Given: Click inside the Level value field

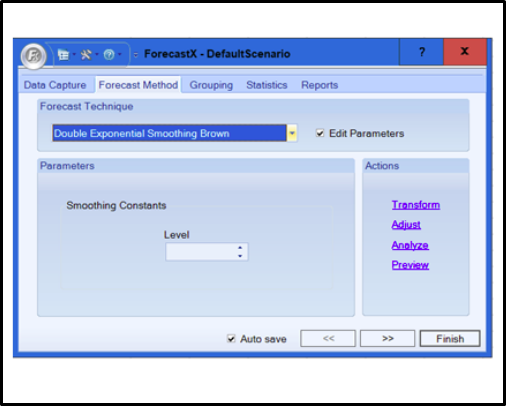Looking at the screenshot, I should pos(201,252).
